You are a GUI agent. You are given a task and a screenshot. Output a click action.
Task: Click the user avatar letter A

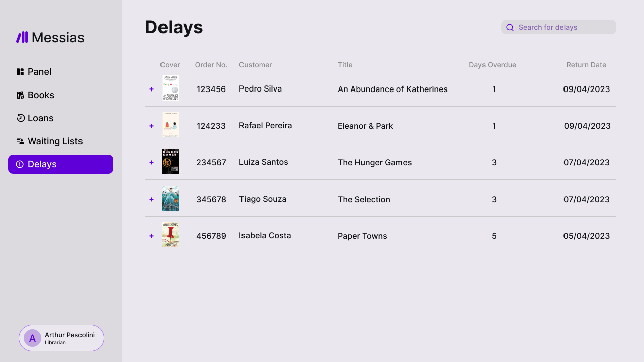(32, 338)
